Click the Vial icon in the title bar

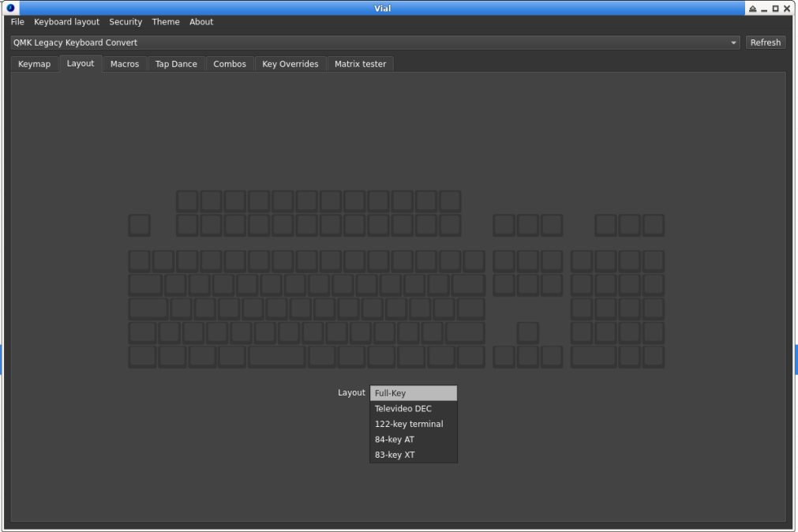(9, 8)
